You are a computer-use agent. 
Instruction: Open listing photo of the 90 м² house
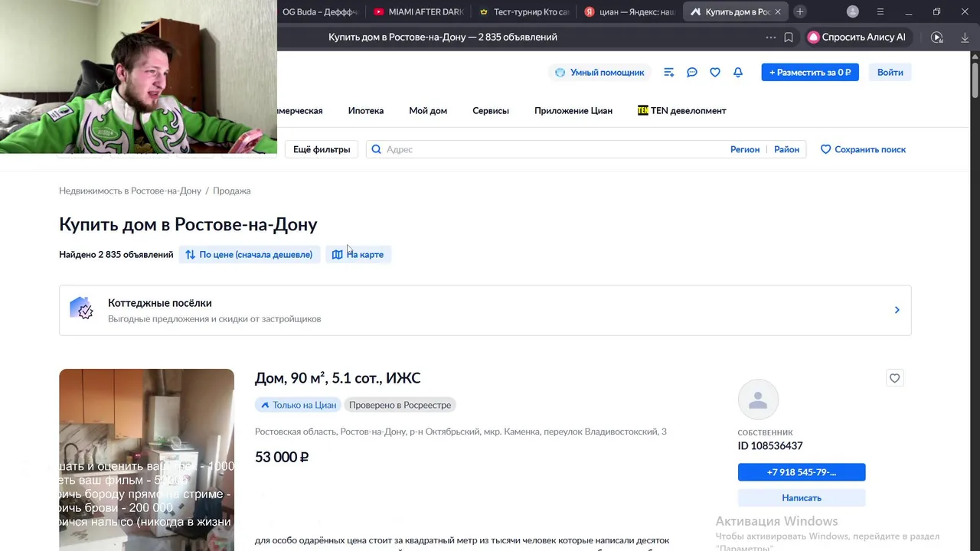[x=146, y=460]
